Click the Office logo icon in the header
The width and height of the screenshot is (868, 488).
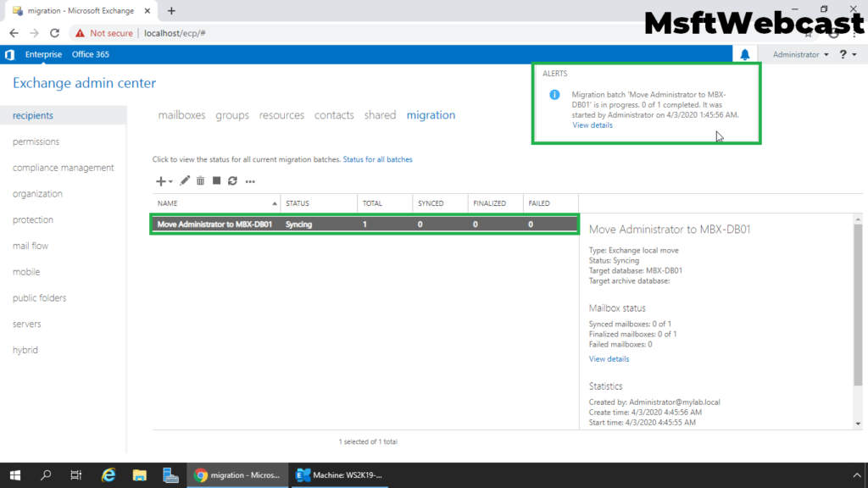click(x=9, y=54)
